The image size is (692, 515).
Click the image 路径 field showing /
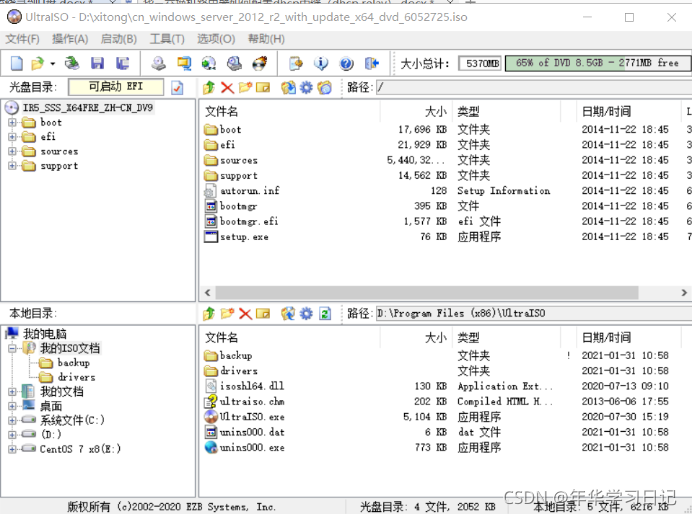point(533,87)
